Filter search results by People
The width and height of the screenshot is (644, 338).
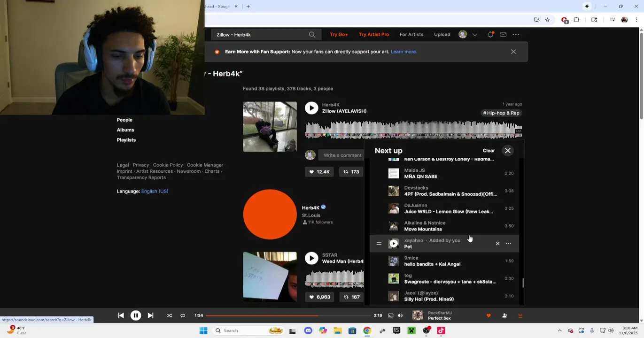124,120
